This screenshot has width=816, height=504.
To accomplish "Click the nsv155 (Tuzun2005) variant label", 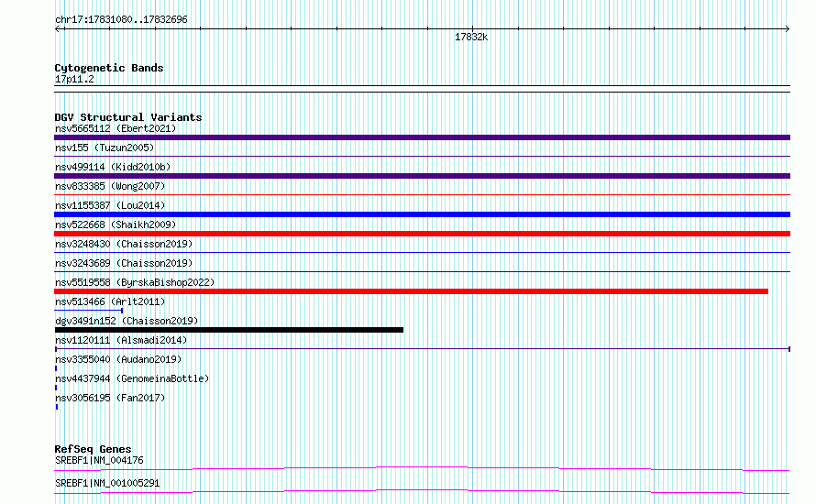I will click(105, 148).
